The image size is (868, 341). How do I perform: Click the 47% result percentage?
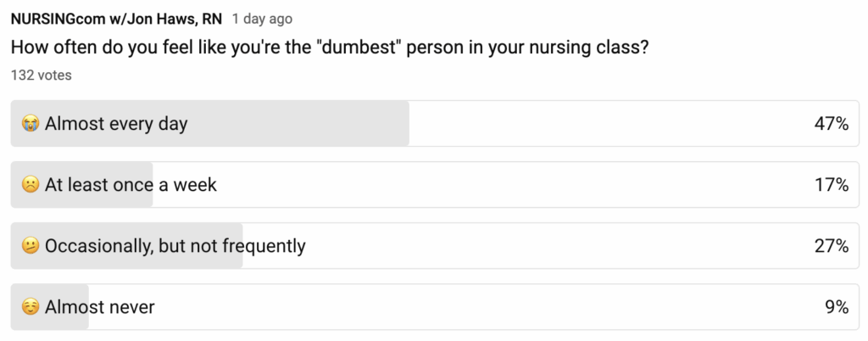(x=831, y=124)
